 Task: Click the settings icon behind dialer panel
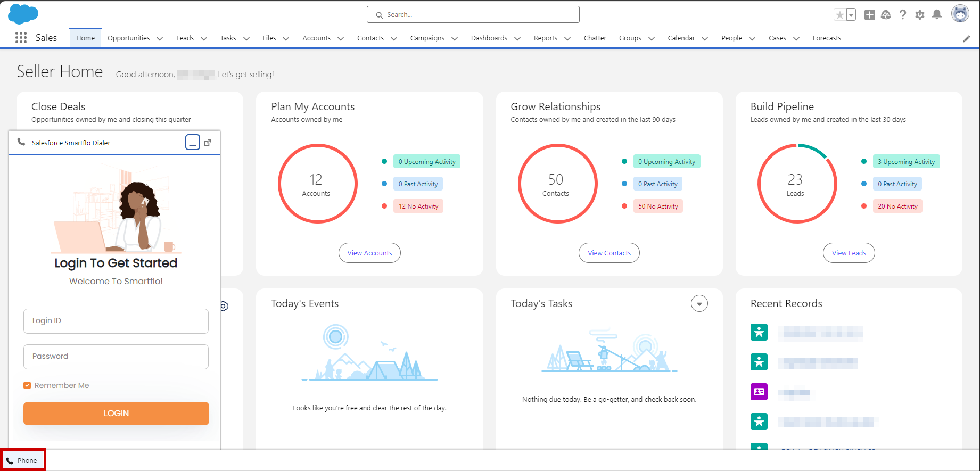224,306
